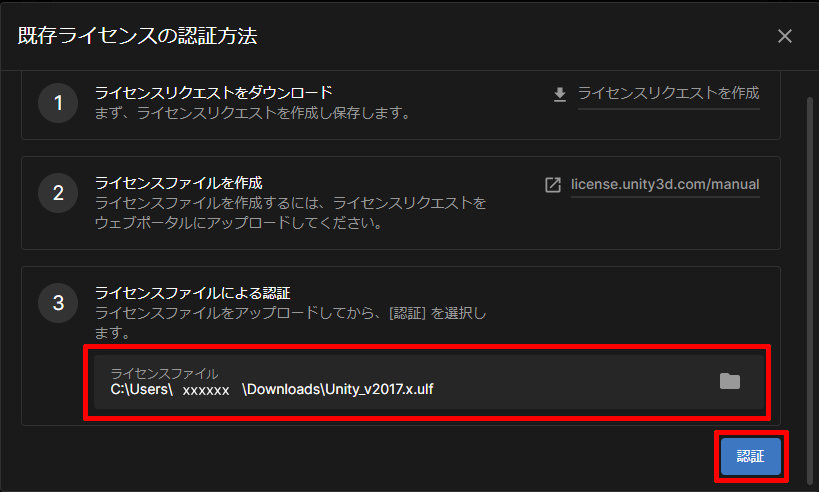Click the 既存ライセンスの認証方法 dialog title
The height and width of the screenshot is (492, 819).
pos(137,37)
